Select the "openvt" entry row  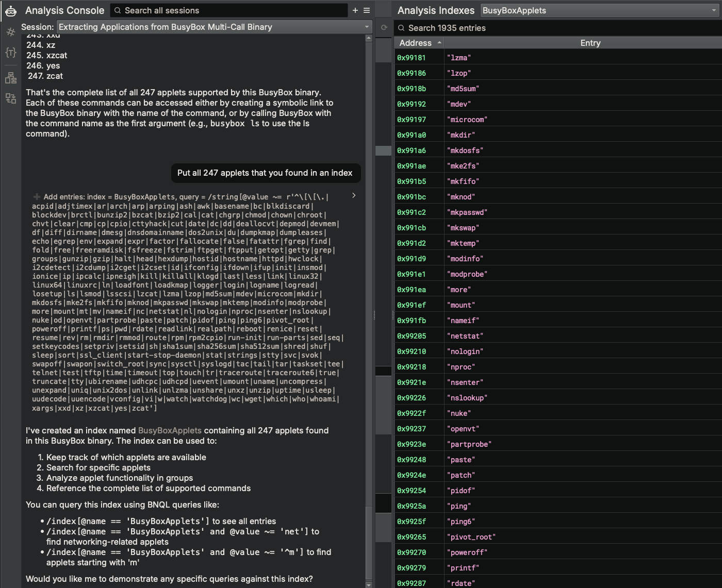558,429
